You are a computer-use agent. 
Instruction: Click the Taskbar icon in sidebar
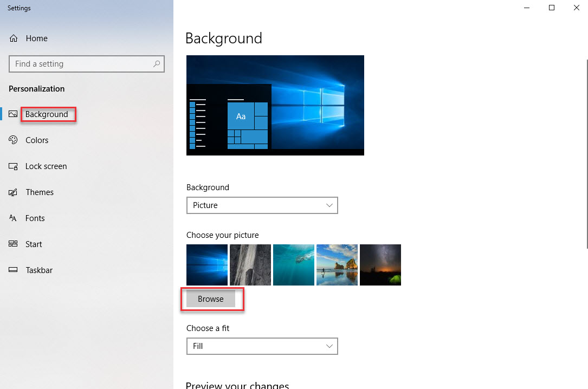coord(14,270)
